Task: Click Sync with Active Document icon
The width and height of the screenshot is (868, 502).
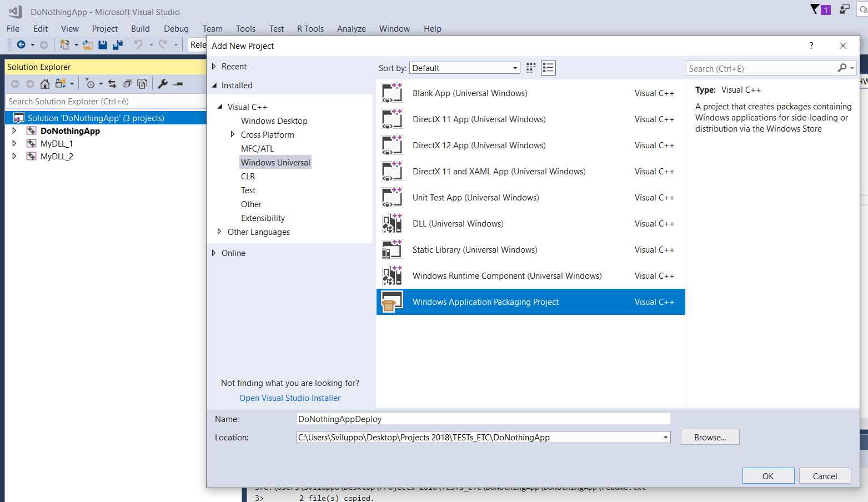Action: tap(112, 84)
